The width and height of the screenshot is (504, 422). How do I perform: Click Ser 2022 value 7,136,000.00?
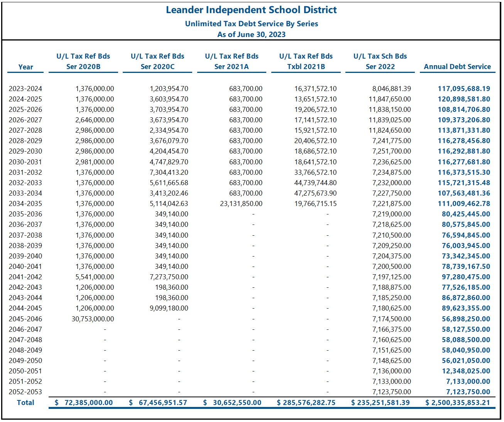(x=392, y=371)
